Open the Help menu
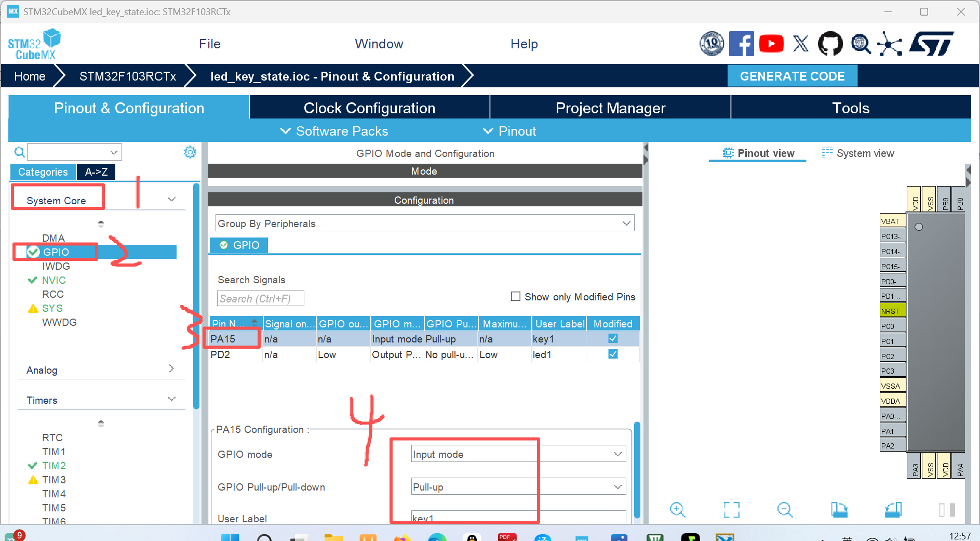 coord(524,44)
